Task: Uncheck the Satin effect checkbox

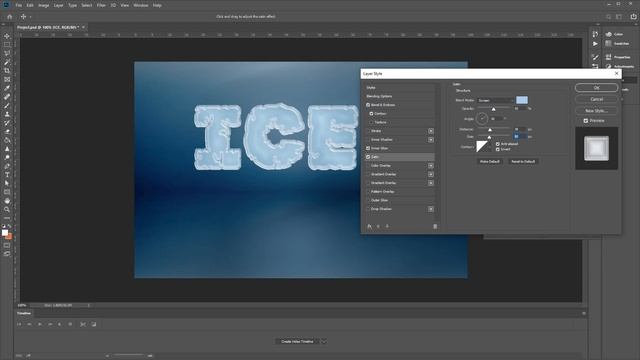Action: point(368,157)
